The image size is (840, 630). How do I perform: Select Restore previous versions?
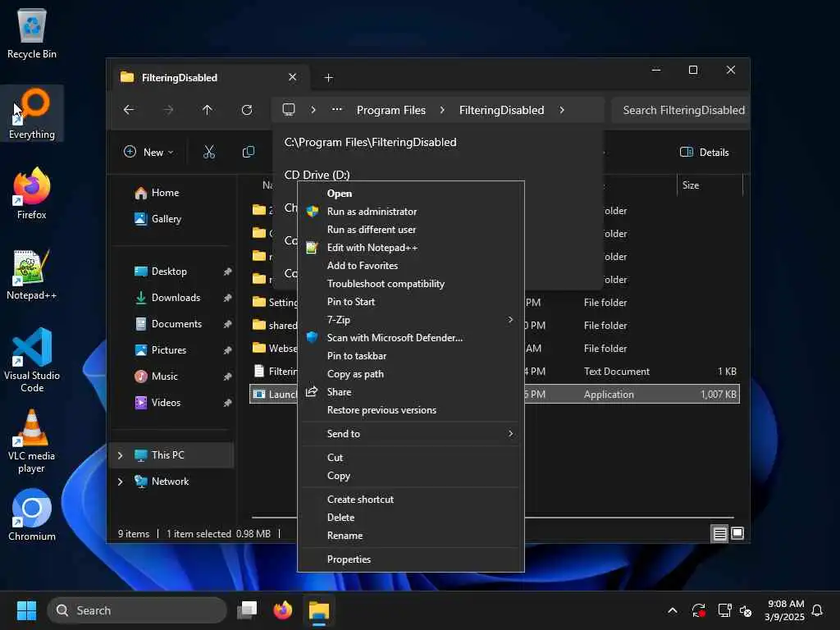tap(410, 410)
